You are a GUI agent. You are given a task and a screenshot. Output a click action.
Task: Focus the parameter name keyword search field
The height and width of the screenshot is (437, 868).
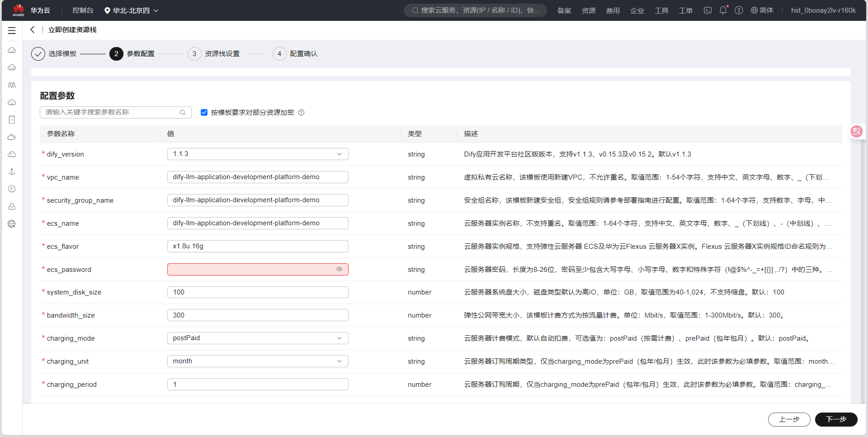coord(116,113)
